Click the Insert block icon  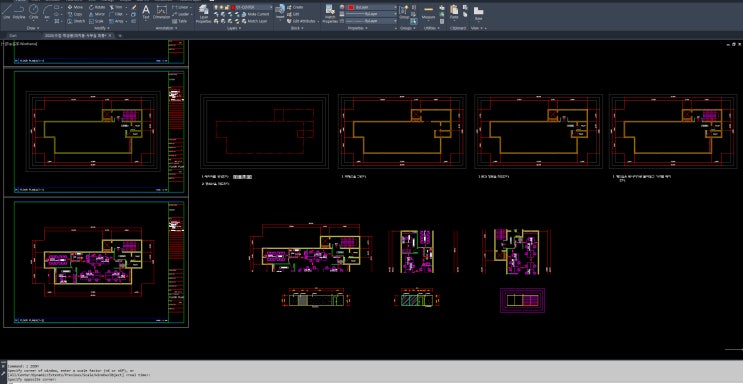[280, 12]
